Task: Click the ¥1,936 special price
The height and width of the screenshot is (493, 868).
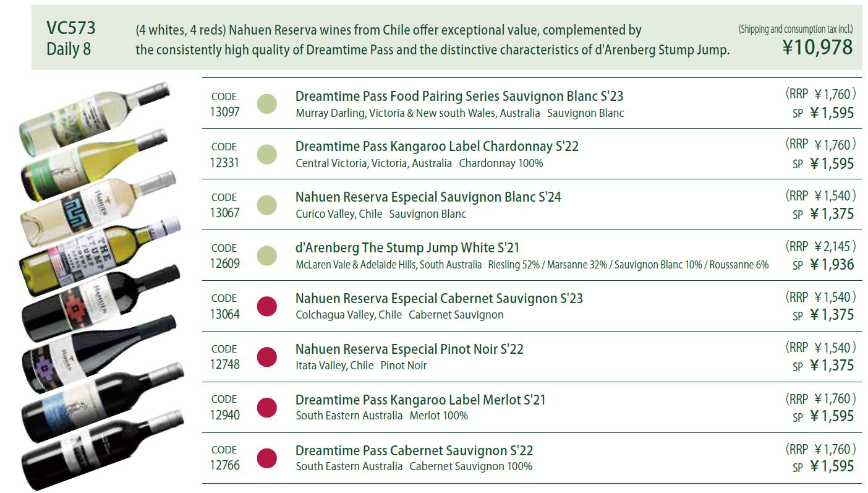Action: click(832, 265)
